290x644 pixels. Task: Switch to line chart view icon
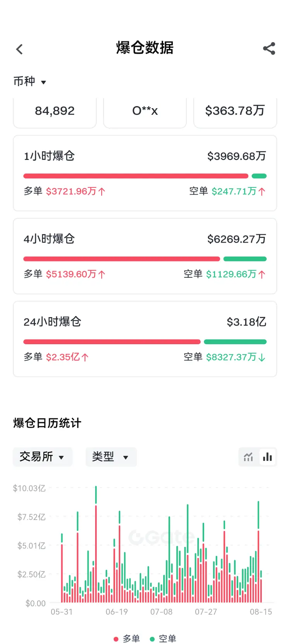[248, 457]
